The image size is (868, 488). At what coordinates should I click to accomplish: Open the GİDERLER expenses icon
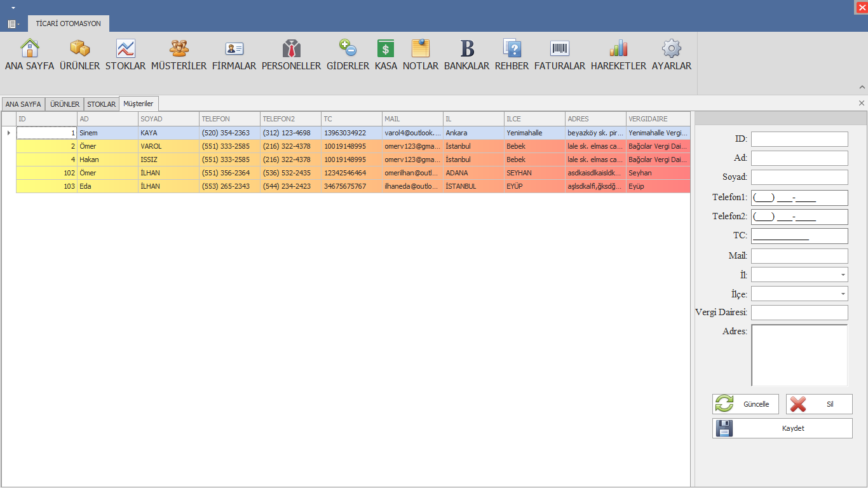click(348, 49)
